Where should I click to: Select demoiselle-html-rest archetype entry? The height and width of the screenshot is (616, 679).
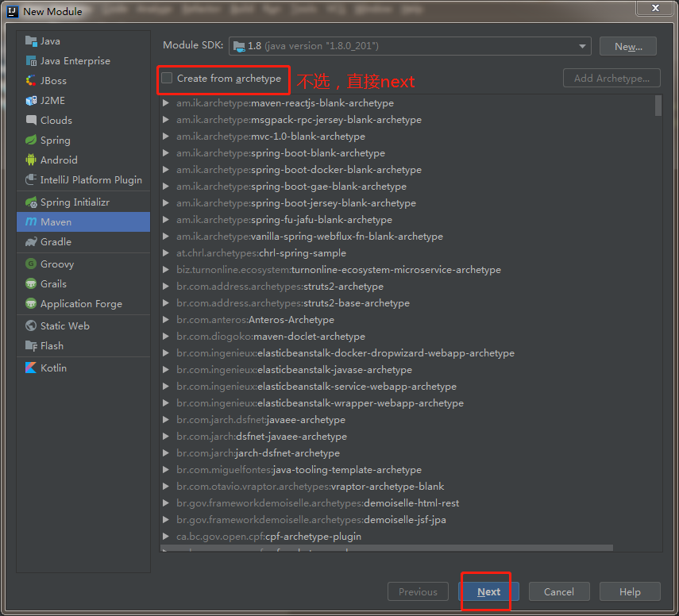[x=318, y=503]
